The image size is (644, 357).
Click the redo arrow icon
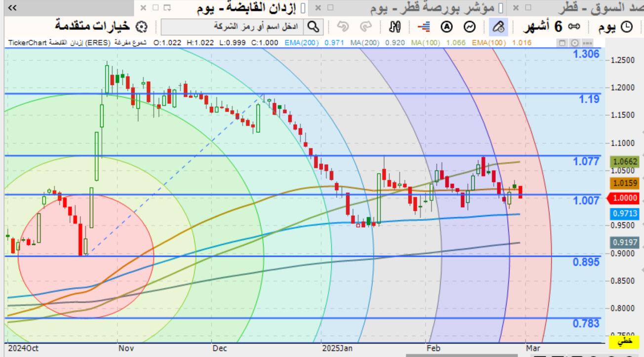pos(366,27)
